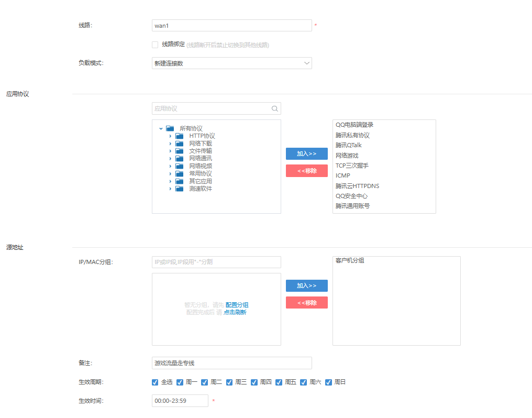Open the 配置分组 link

tap(237, 305)
